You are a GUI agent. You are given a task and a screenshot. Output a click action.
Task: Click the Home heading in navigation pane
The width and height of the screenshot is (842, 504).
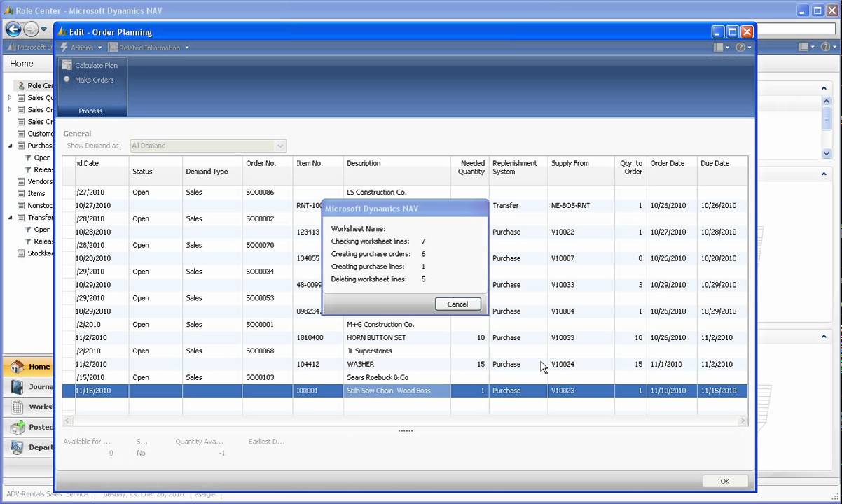(22, 64)
